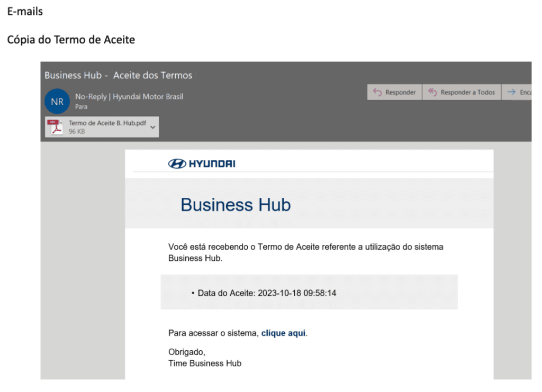This screenshot has height=392, width=542.
Task: Follow the 'clique aqui' link
Action: (x=284, y=333)
